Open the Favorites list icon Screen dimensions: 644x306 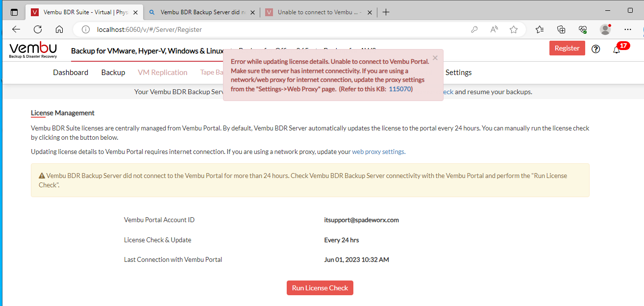point(540,29)
